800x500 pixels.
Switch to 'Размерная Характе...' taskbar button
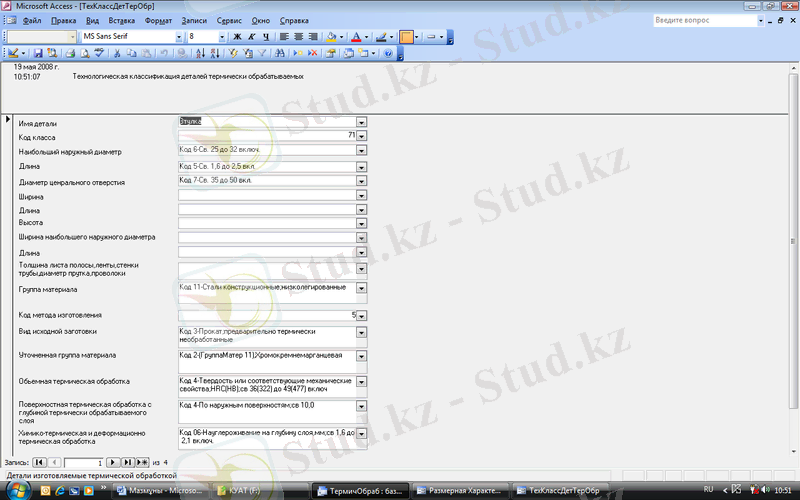tap(460, 491)
